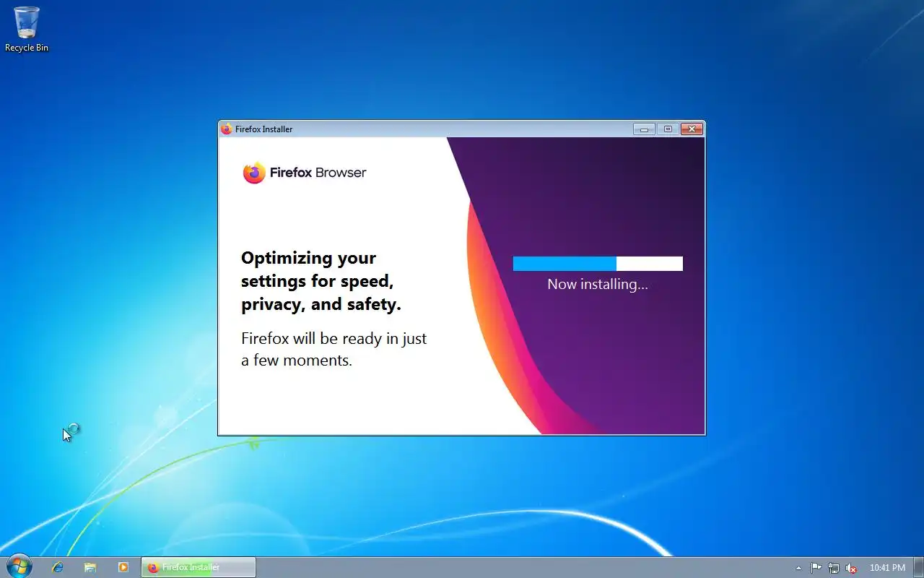Open the clock showing 10:41 PM
924x578 pixels.
coord(887,568)
